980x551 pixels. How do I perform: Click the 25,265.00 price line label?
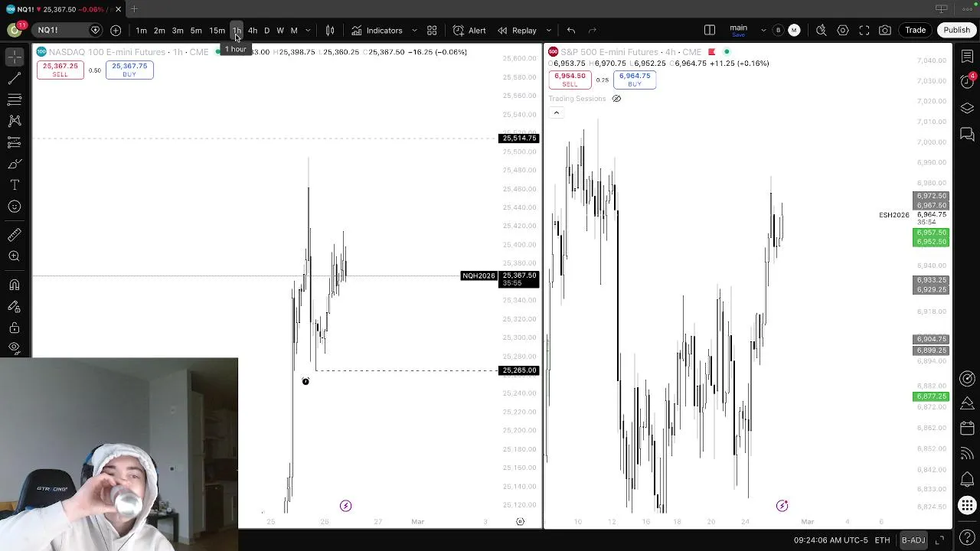(519, 370)
